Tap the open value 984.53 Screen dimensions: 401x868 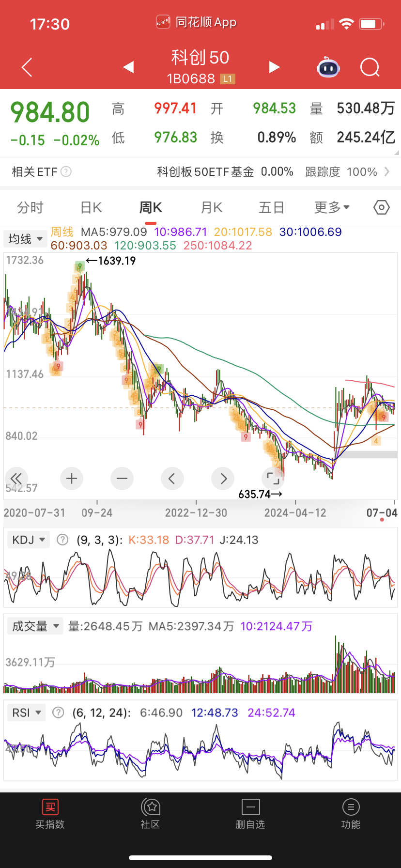[274, 108]
